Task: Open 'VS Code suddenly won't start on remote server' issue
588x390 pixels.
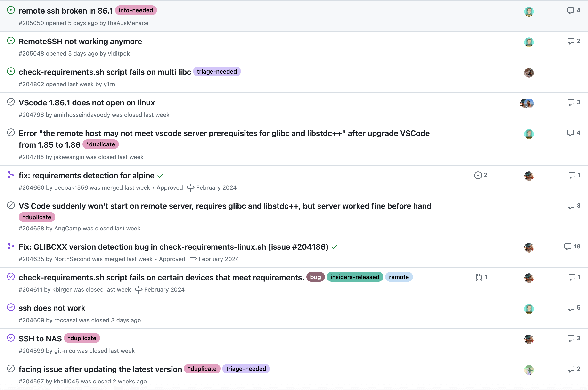Action: click(225, 206)
